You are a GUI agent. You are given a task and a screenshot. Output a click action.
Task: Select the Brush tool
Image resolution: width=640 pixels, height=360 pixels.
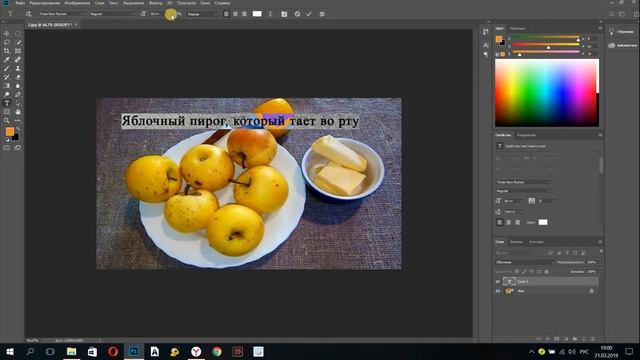tap(7, 68)
